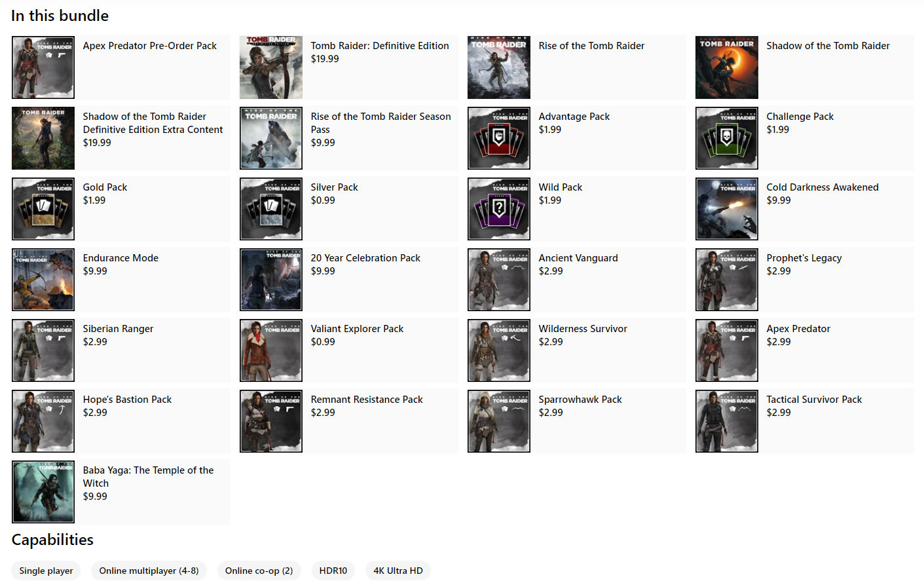924x583 pixels.
Task: Open the Wilderness Survivor title
Action: point(583,329)
